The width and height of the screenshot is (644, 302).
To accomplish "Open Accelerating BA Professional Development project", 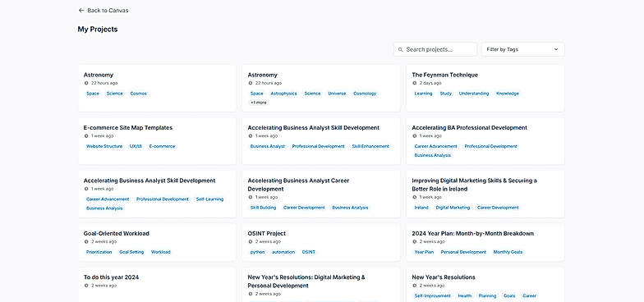I will tap(470, 128).
